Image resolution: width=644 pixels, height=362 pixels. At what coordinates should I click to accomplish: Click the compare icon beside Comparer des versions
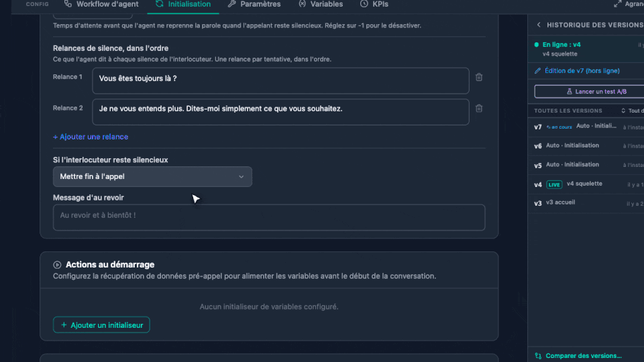(538, 356)
